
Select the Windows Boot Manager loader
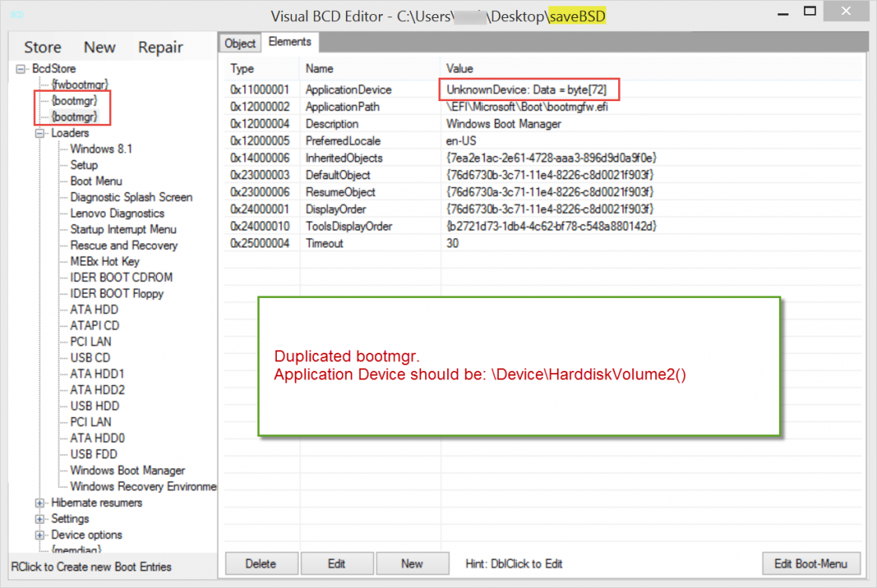tap(127, 470)
